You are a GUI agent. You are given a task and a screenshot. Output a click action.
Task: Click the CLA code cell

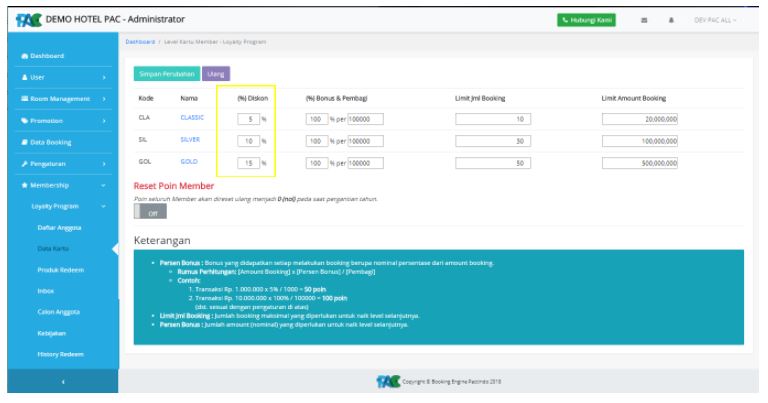coord(144,118)
